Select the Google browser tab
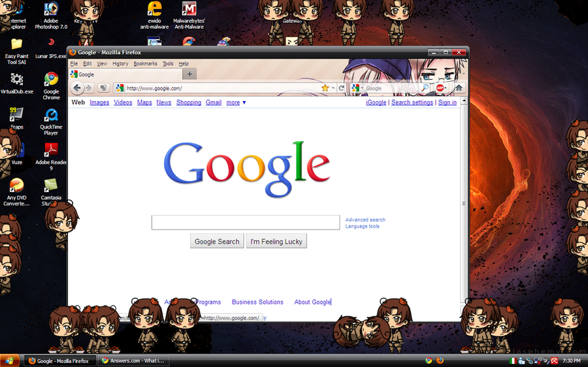 tap(125, 74)
